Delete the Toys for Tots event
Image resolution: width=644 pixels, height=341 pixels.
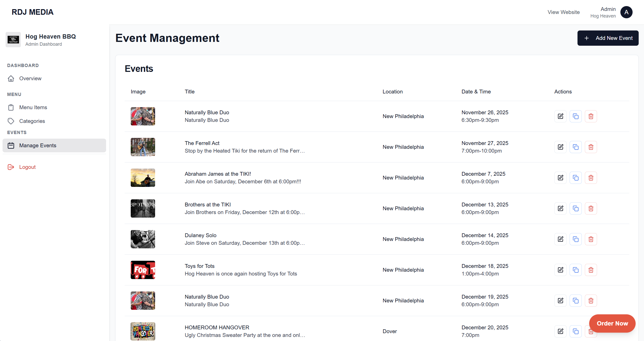[591, 270]
